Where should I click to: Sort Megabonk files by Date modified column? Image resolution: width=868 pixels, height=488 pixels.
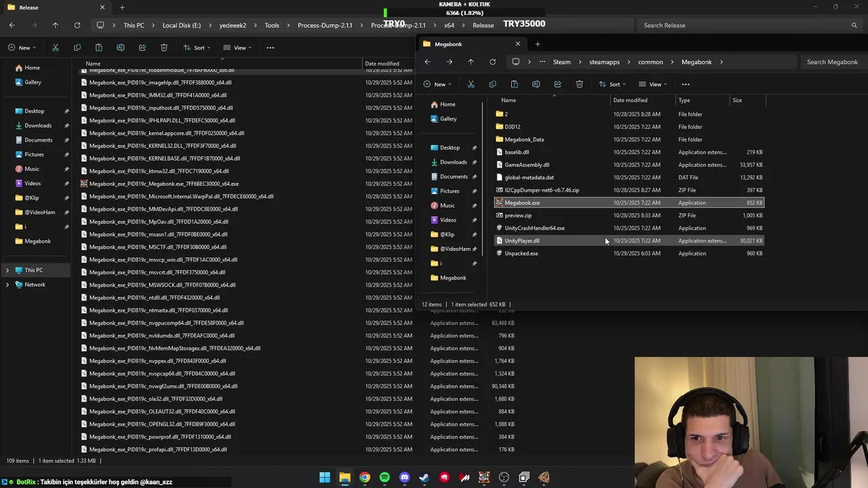[630, 100]
